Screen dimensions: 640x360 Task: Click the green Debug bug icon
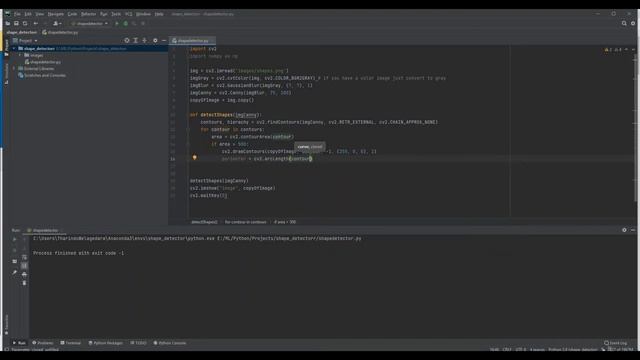[x=125, y=23]
